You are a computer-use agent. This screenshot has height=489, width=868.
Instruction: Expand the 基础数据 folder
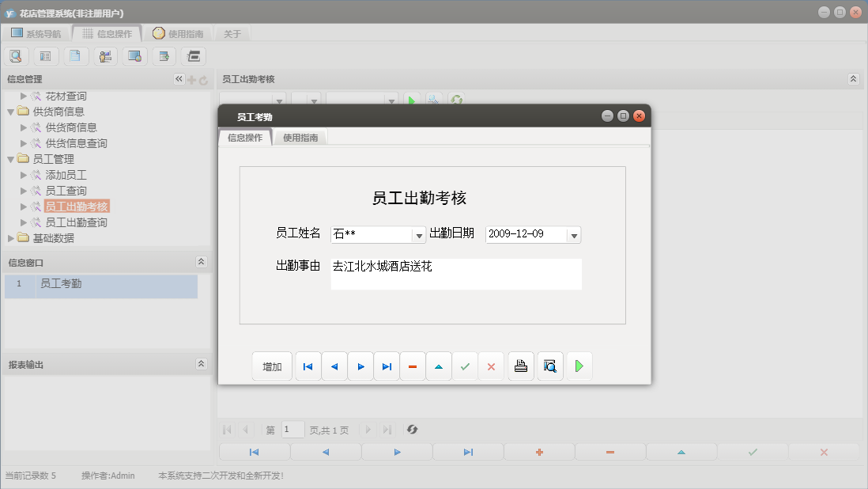coord(11,237)
